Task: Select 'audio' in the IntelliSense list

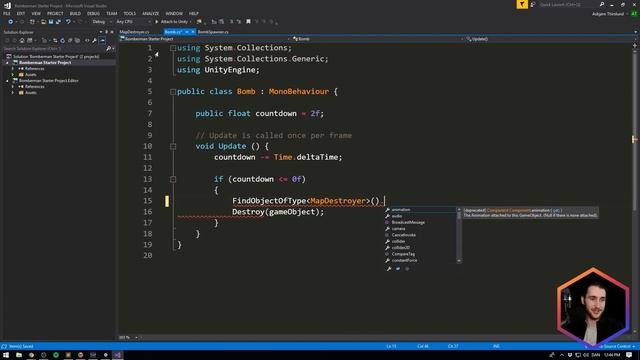Action: pyautogui.click(x=420, y=216)
